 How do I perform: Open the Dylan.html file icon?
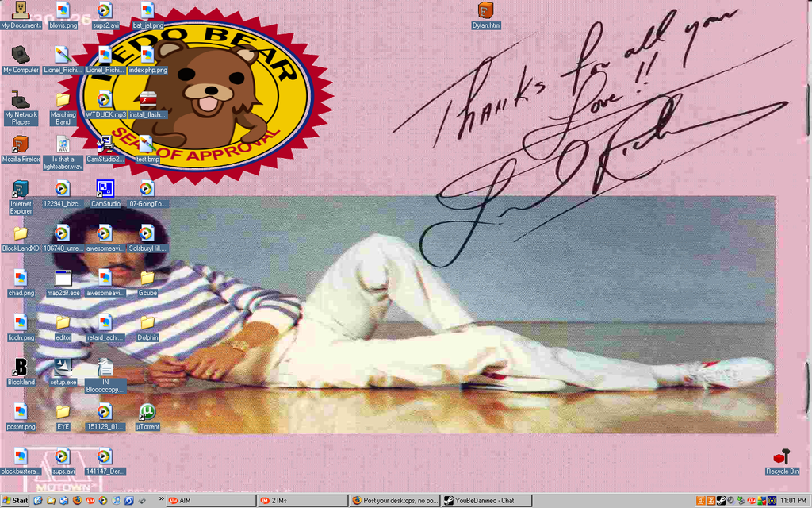click(x=486, y=15)
